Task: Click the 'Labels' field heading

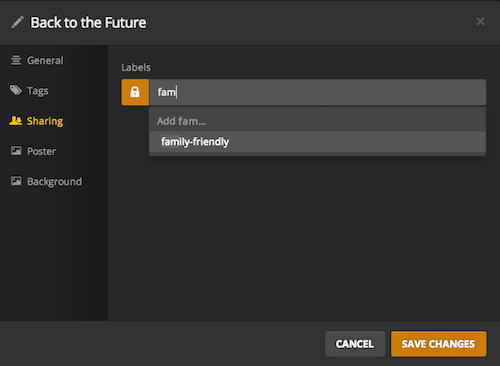Action: [x=136, y=67]
